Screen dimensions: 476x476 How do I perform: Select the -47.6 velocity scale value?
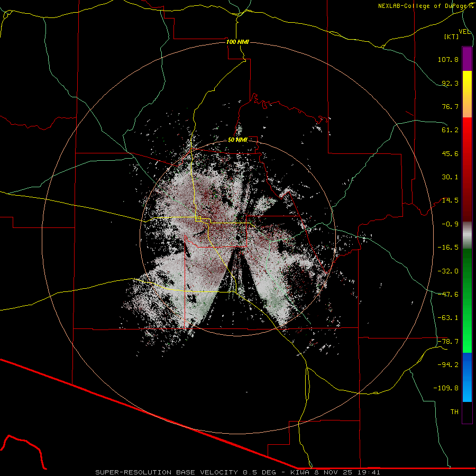tap(448, 295)
